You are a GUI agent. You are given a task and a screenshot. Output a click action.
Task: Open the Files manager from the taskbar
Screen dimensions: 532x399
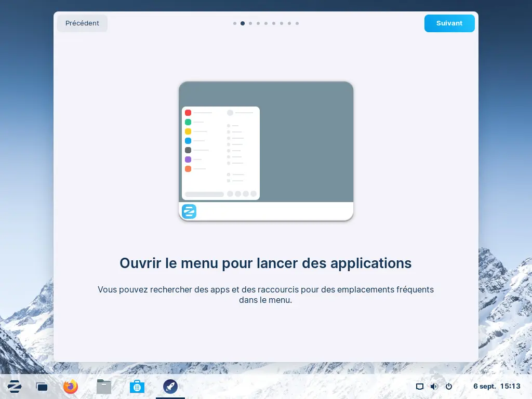pos(104,387)
